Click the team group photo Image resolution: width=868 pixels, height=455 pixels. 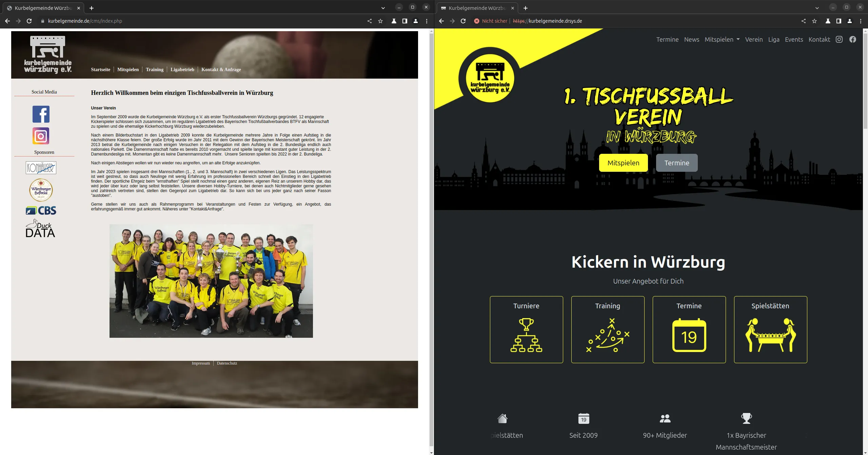pos(211,281)
